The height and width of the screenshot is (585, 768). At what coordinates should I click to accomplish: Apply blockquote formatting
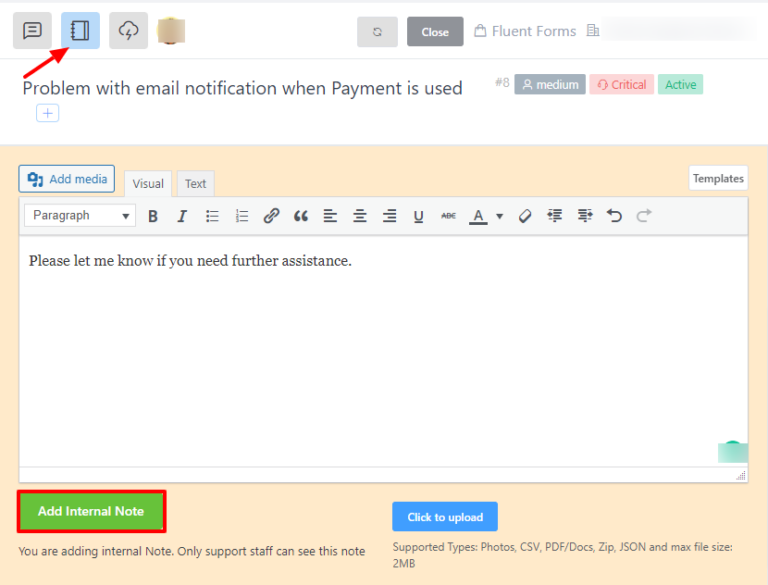pos(301,216)
